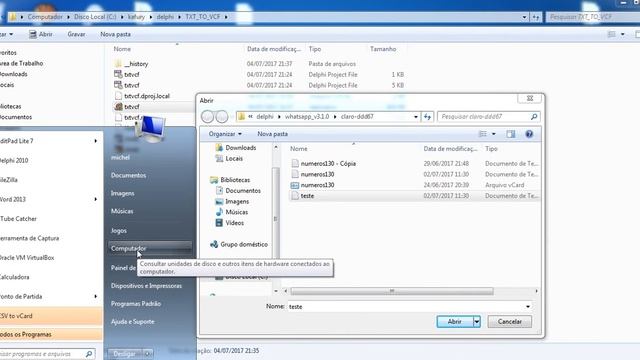This screenshot has height=360, width=640.
Task: Click whatsapp_v3.1.0 in dialog breadcrumb
Action: point(307,117)
